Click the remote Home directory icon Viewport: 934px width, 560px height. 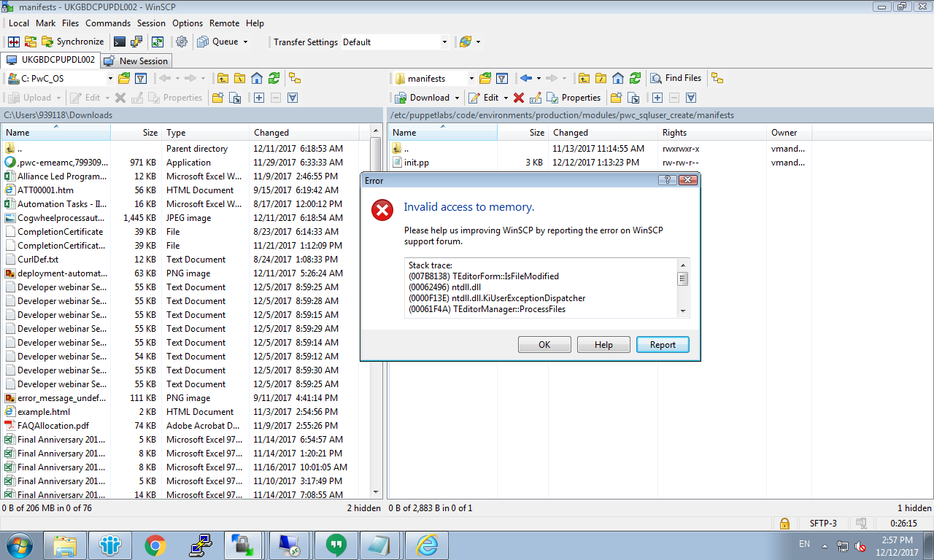[x=618, y=79]
